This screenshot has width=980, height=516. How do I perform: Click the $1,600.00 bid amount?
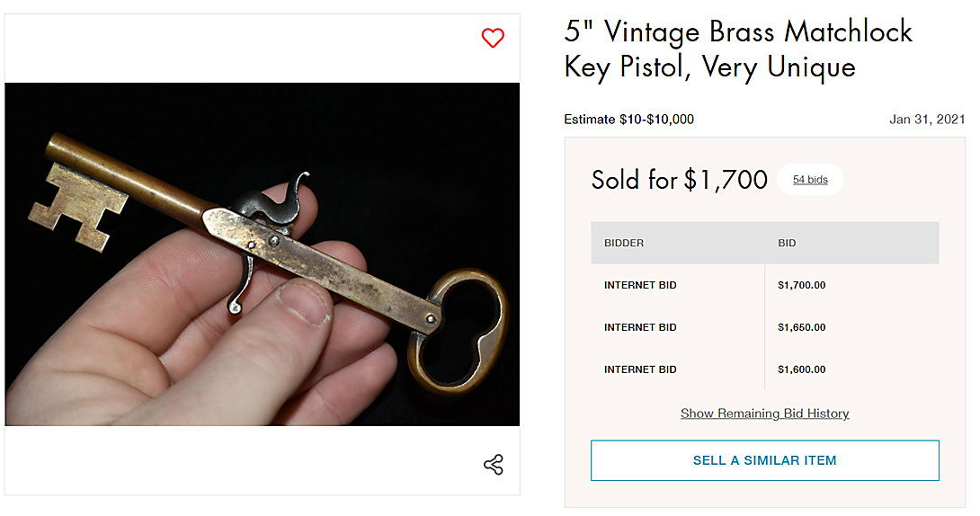click(801, 369)
